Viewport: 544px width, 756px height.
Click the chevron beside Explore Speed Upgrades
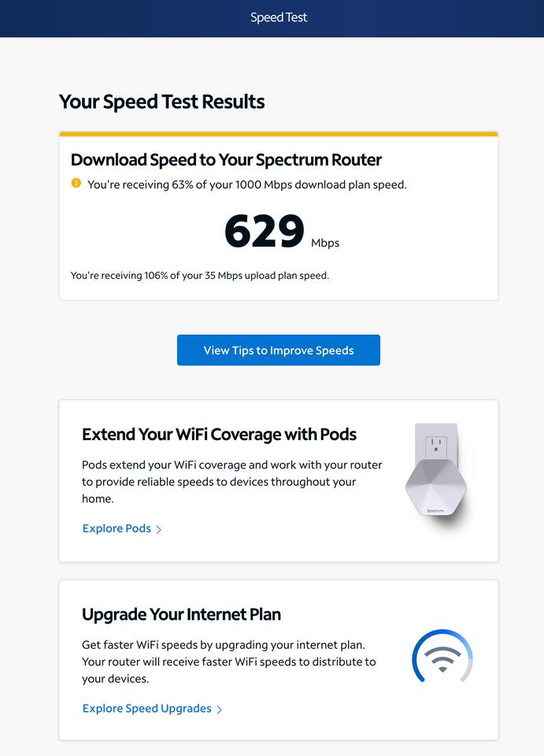click(219, 710)
